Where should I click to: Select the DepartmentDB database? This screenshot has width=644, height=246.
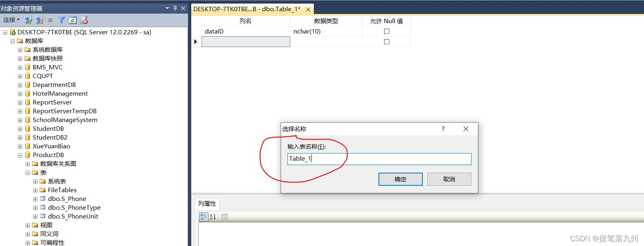point(54,85)
